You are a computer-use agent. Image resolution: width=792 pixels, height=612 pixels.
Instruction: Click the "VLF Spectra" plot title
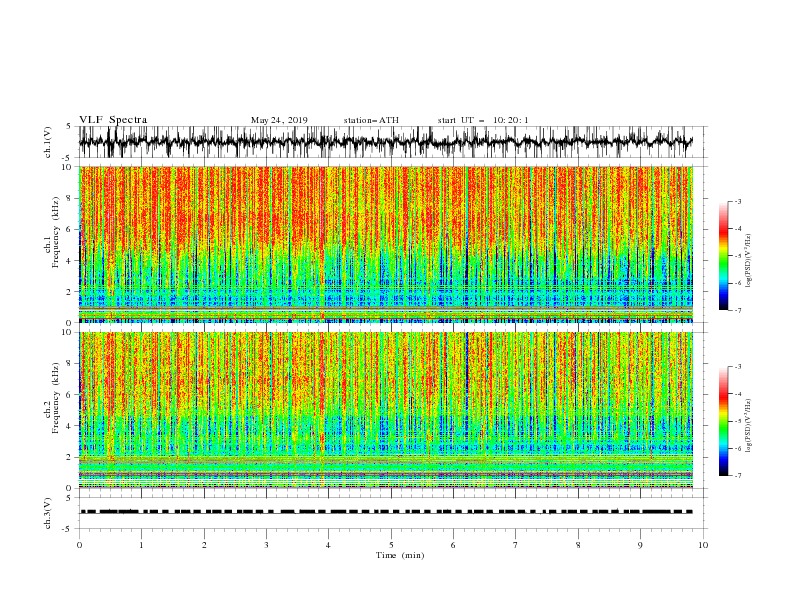click(113, 120)
